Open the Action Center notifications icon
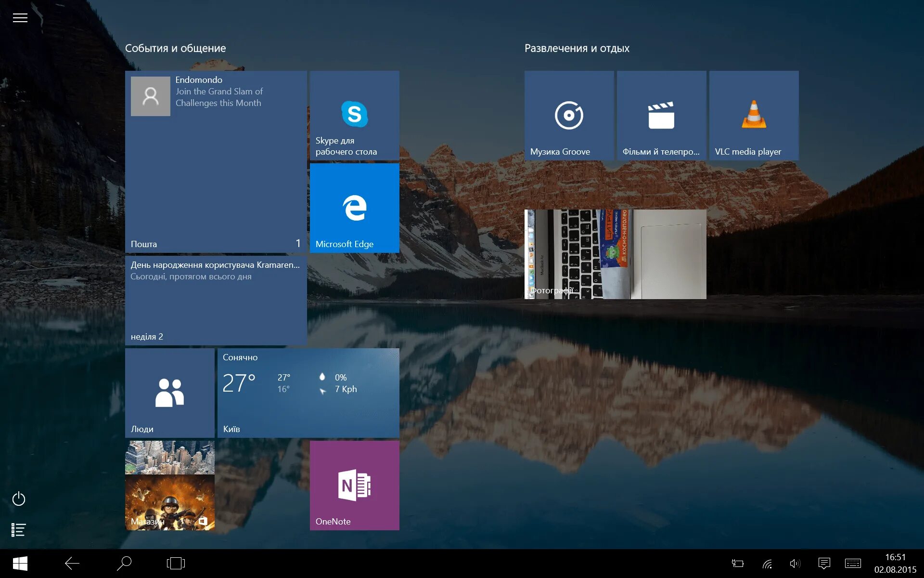This screenshot has width=924, height=578. pos(824,563)
